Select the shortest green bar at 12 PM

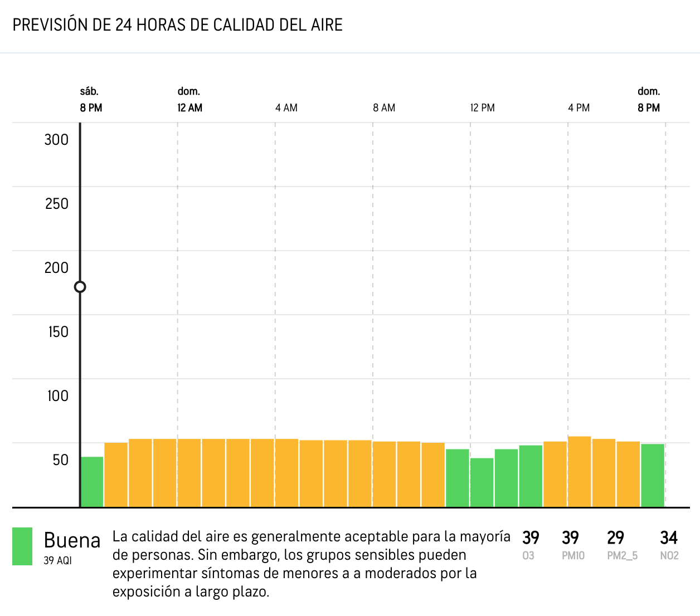pos(482,482)
